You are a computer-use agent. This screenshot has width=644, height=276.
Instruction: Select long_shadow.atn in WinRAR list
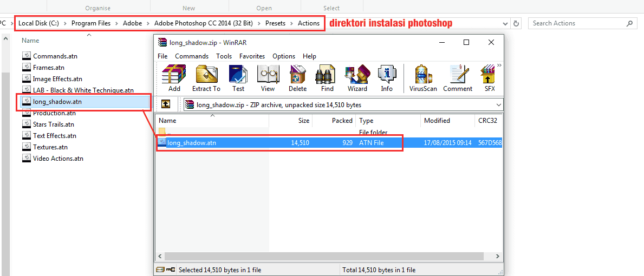point(329,143)
